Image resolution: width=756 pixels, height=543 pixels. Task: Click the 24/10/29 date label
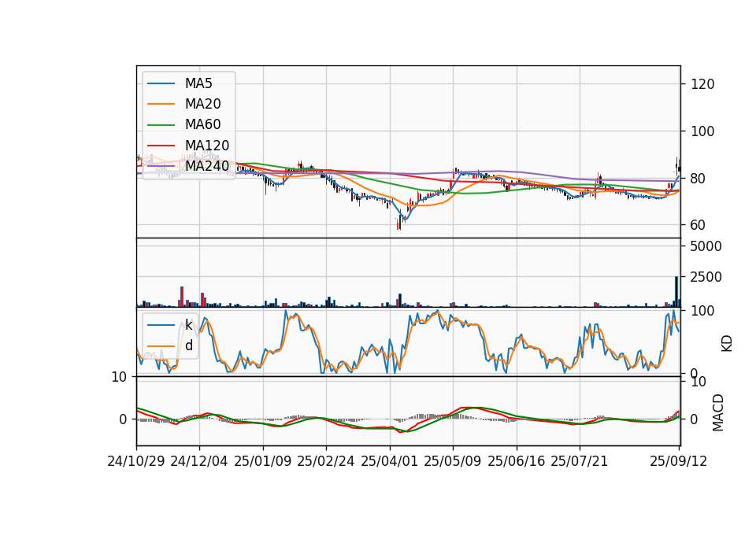tap(136, 461)
